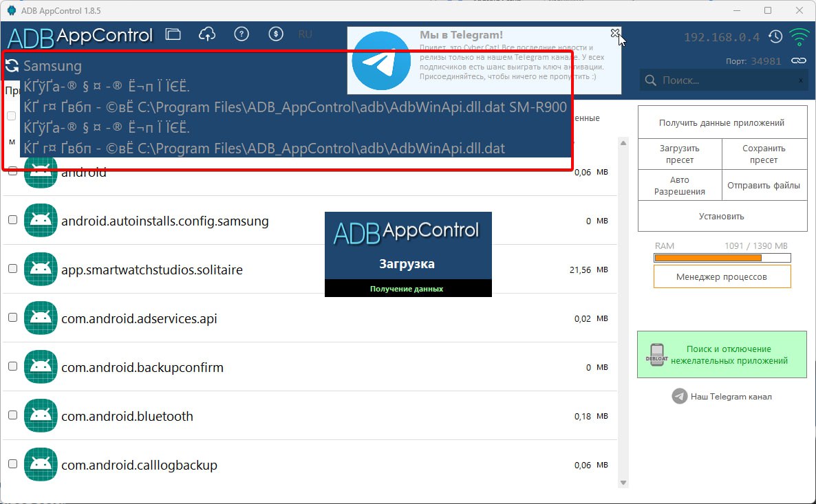The height and width of the screenshot is (504, 816).
Task: Click the dollar donate icon
Action: pyautogui.click(x=276, y=34)
